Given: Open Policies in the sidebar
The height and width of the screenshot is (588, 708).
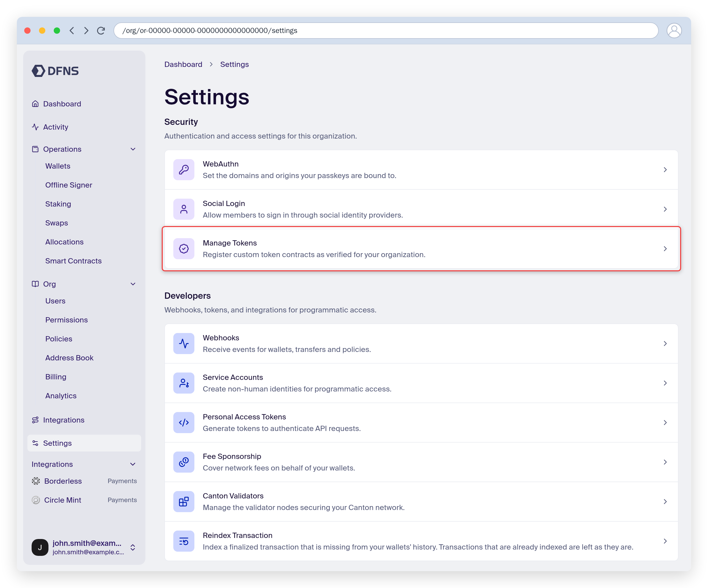Looking at the screenshot, I should point(59,339).
